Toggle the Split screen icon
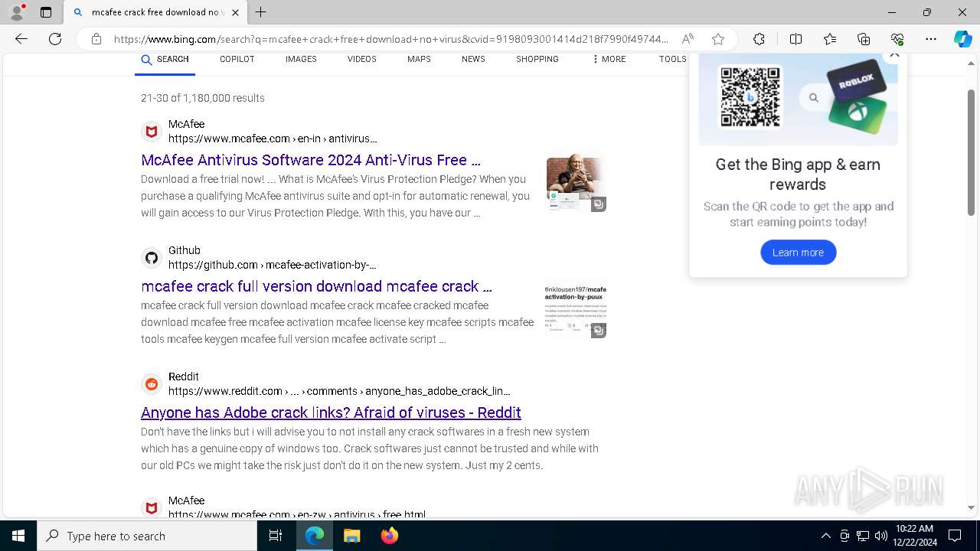 pos(795,39)
